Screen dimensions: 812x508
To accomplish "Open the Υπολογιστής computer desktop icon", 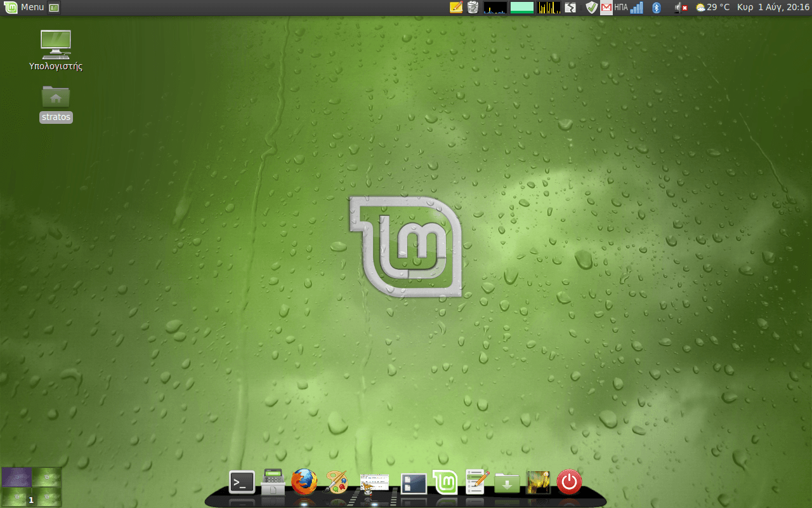I will click(x=56, y=50).
